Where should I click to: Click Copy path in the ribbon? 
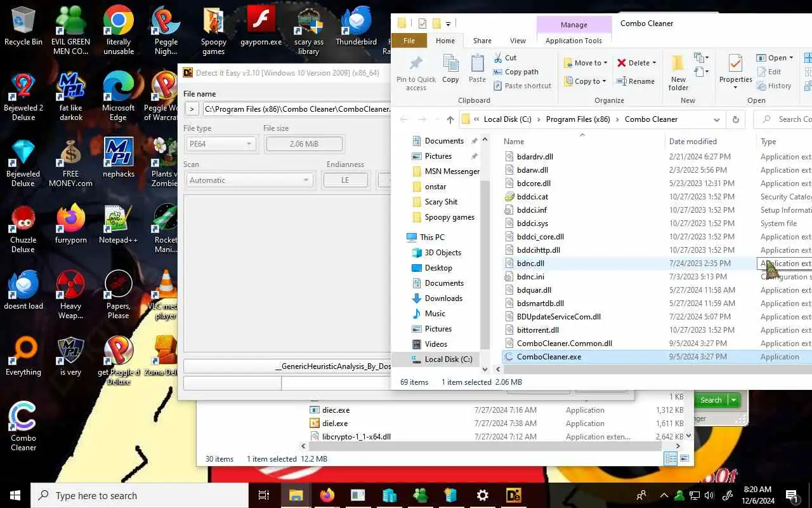[515, 72]
